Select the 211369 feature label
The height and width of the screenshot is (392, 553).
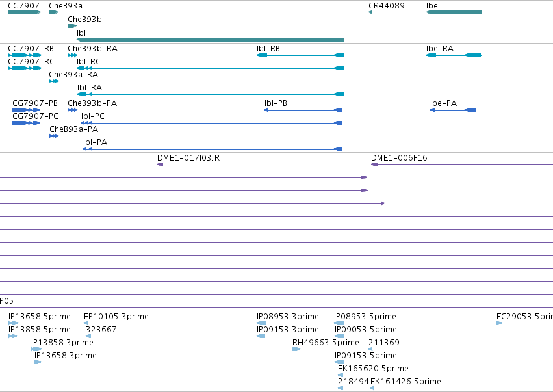(x=384, y=343)
